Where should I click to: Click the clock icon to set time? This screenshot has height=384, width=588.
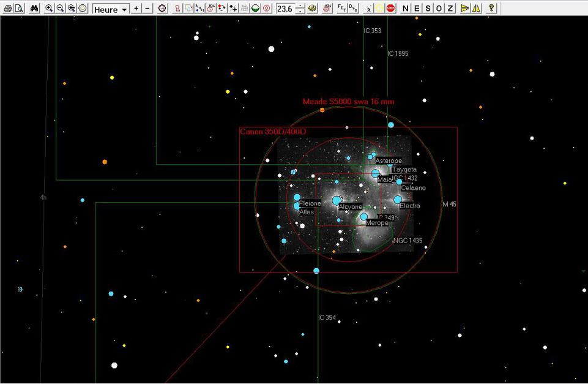pyautogui.click(x=162, y=8)
